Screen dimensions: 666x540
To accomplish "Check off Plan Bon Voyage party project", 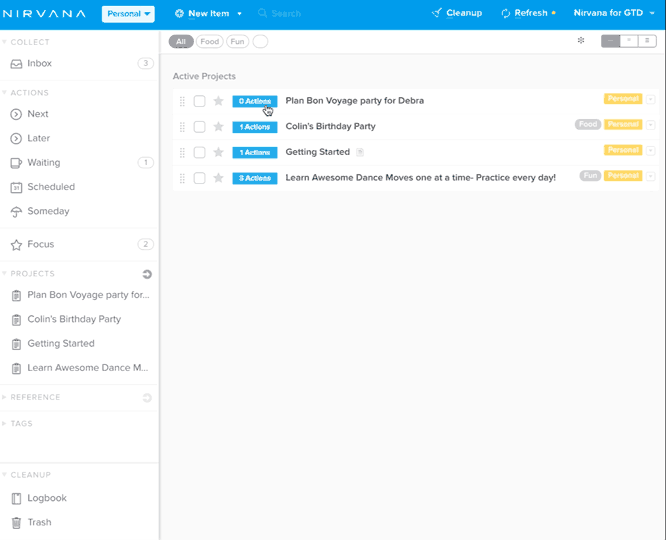I will coord(200,101).
